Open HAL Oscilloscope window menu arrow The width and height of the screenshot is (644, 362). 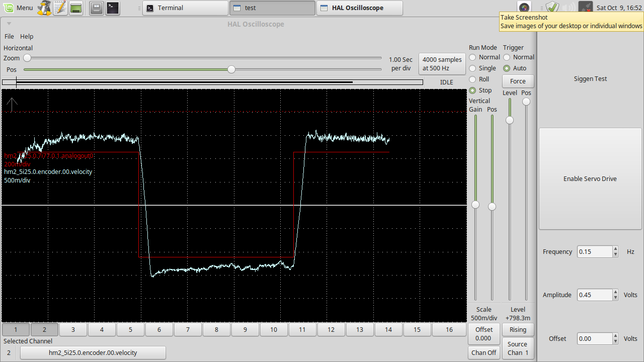[x=9, y=24]
